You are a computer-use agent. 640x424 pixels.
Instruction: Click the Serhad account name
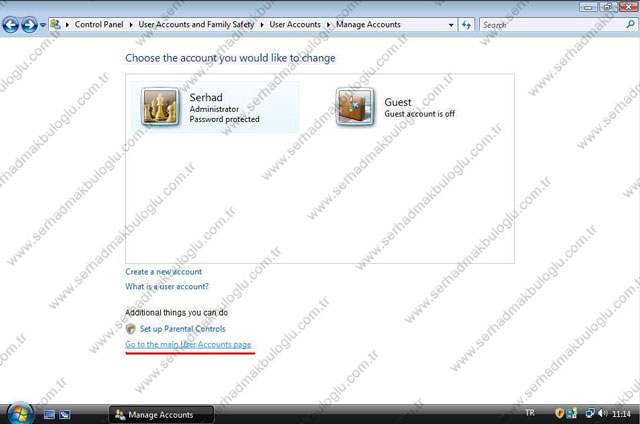206,98
